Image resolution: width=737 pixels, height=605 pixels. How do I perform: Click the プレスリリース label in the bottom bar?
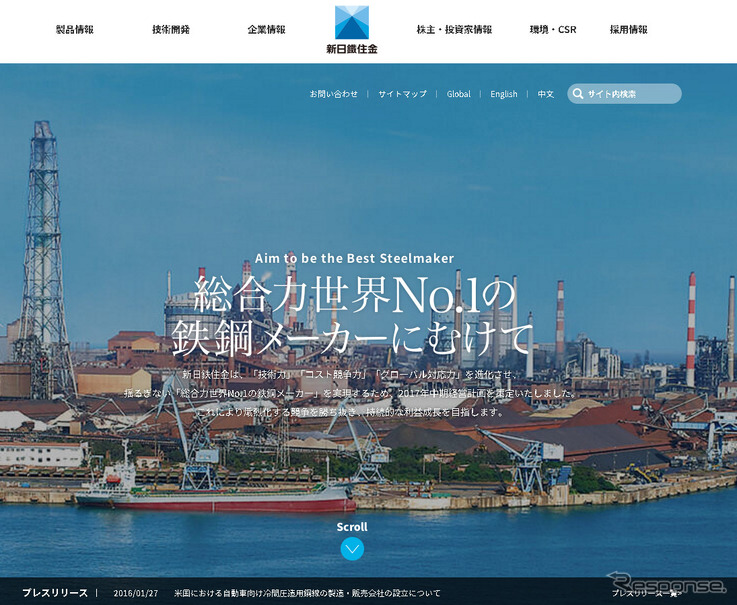55,593
